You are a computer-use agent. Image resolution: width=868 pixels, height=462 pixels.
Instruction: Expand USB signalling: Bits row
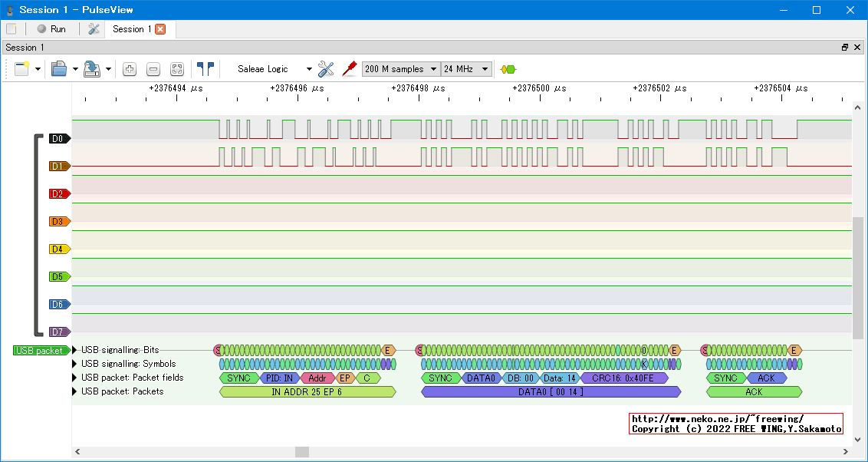(75, 350)
